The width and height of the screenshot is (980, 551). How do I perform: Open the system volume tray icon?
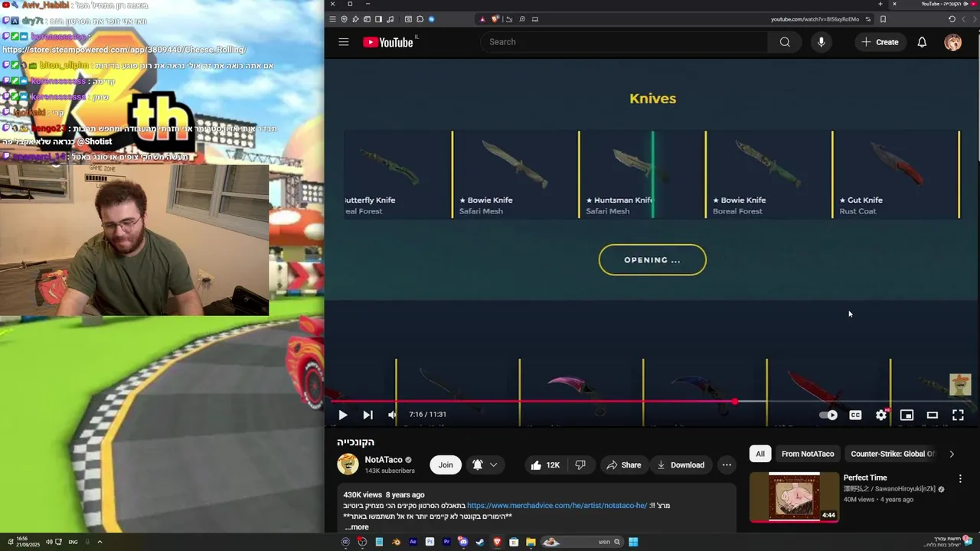pos(48,542)
